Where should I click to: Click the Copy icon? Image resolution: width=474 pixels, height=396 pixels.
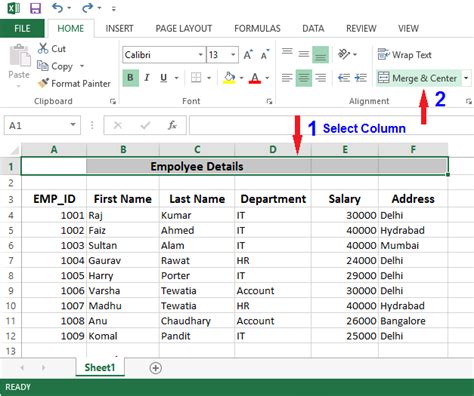(x=43, y=66)
